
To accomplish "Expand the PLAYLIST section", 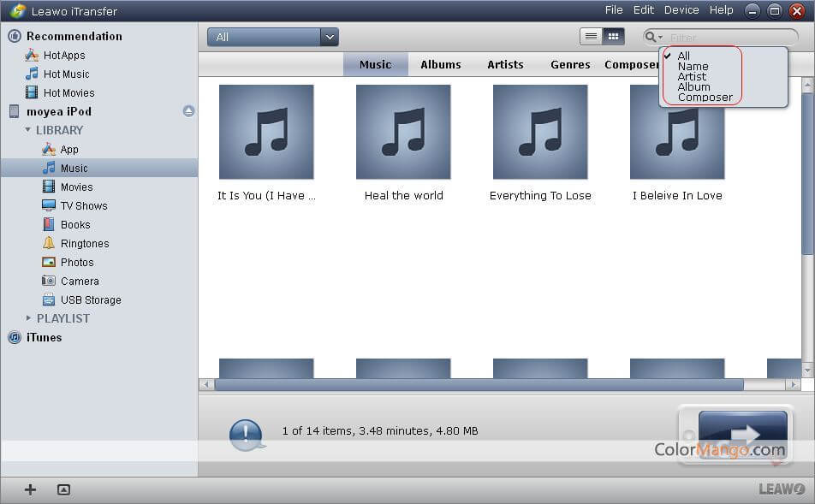I will [28, 318].
